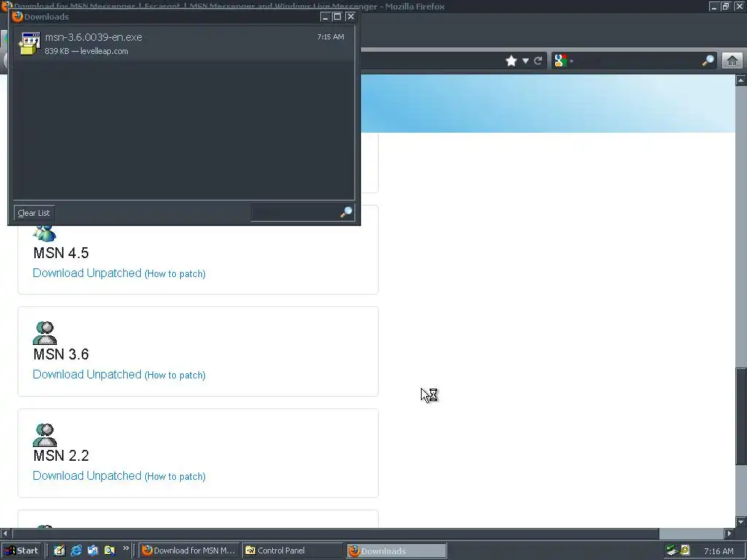The width and height of the screenshot is (747, 560).
Task: Click the 839 KB — levelleap.com text
Action: [86, 51]
